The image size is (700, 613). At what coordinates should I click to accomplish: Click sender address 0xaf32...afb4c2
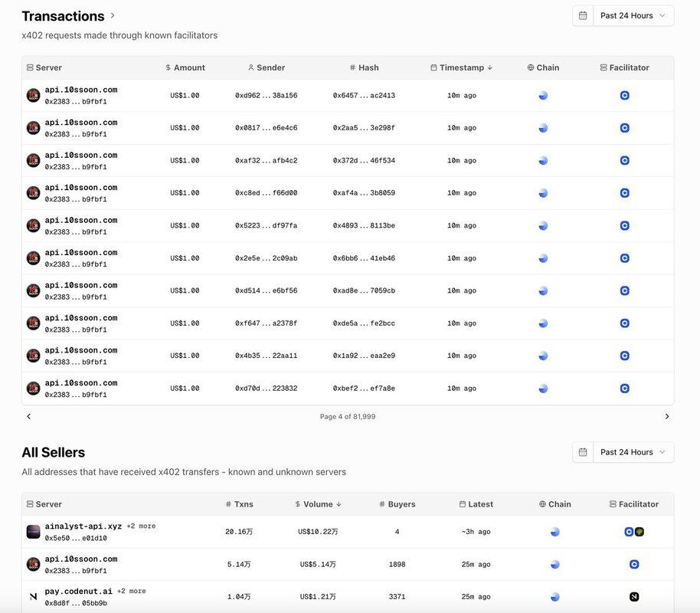[266, 161]
